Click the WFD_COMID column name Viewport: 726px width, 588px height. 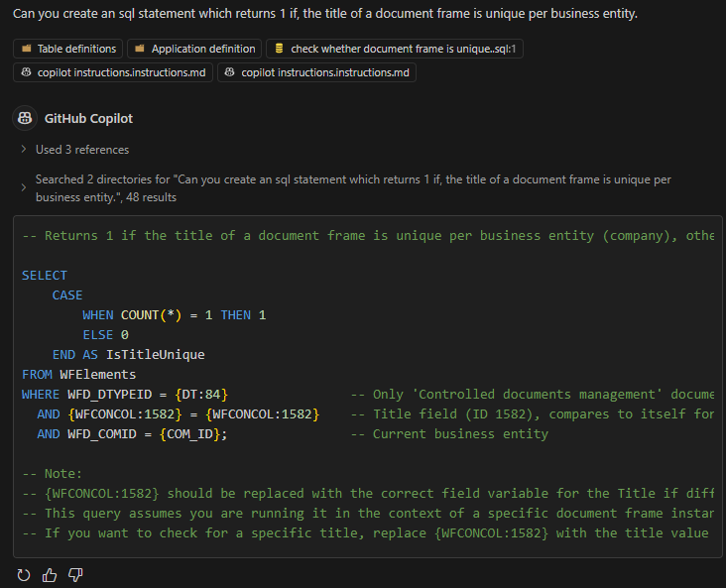click(102, 434)
